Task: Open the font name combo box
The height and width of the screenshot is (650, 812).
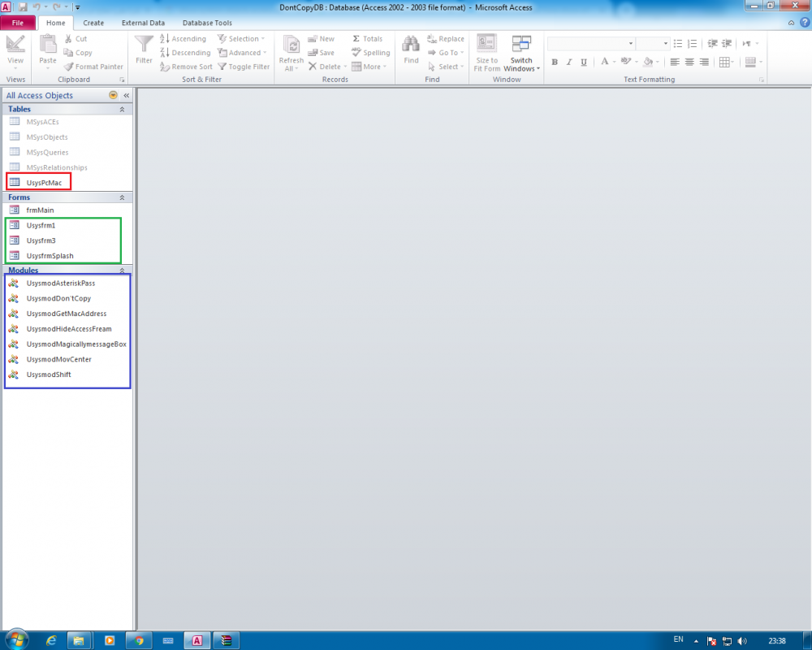Action: pos(591,44)
